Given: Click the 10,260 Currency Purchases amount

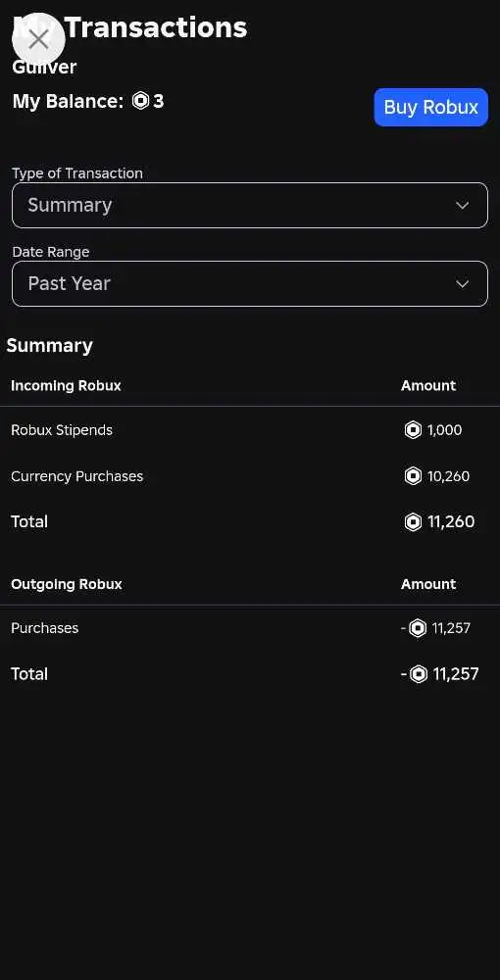Looking at the screenshot, I should click(448, 476).
